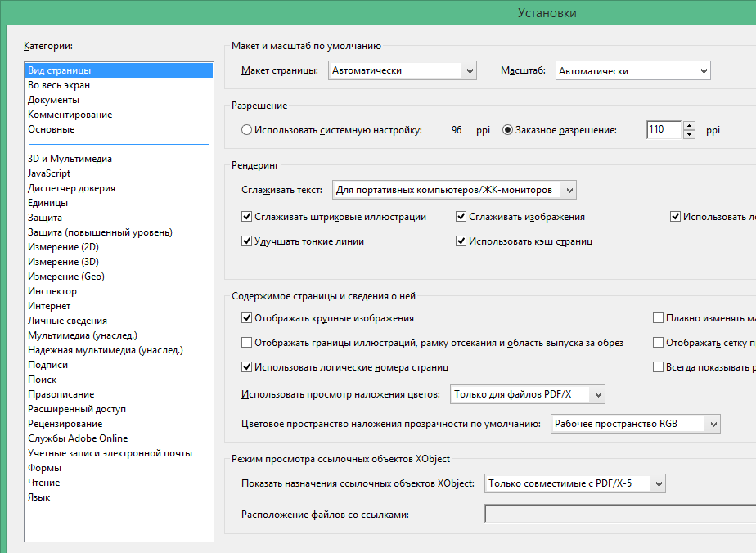The width and height of the screenshot is (756, 553).
Task: Select 'Формы' category
Action: pos(119,468)
